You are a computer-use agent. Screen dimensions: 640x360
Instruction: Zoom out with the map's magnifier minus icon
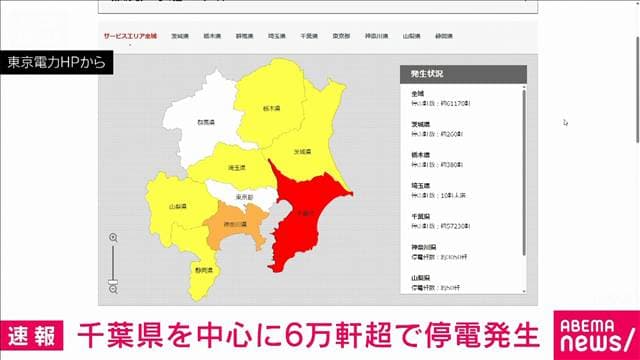point(113,289)
